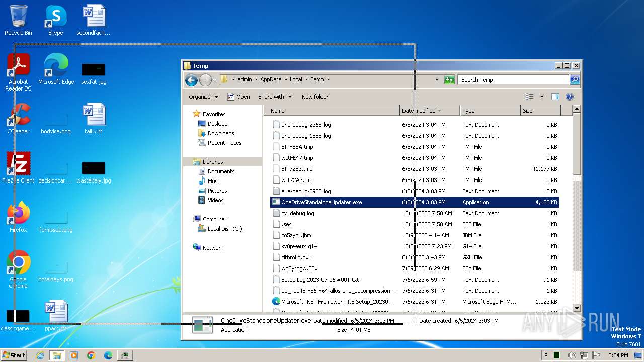Open the Recycle Bin desktop icon

18,20
